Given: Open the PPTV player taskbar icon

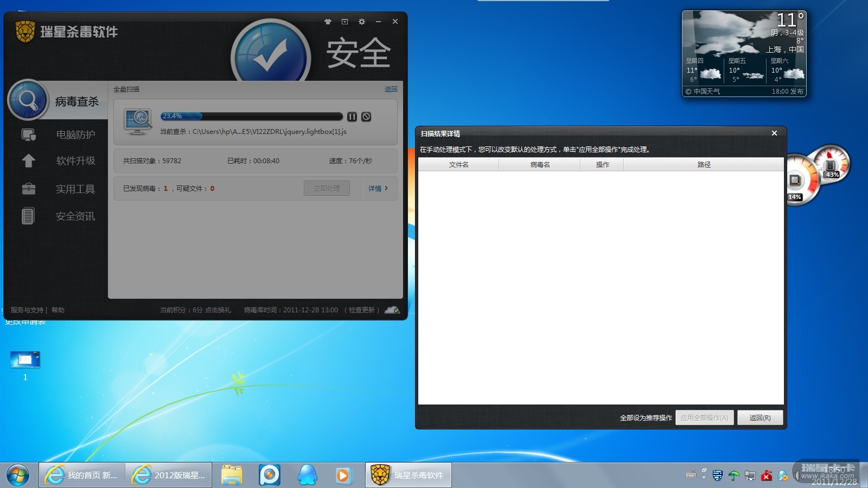Looking at the screenshot, I should [x=270, y=475].
